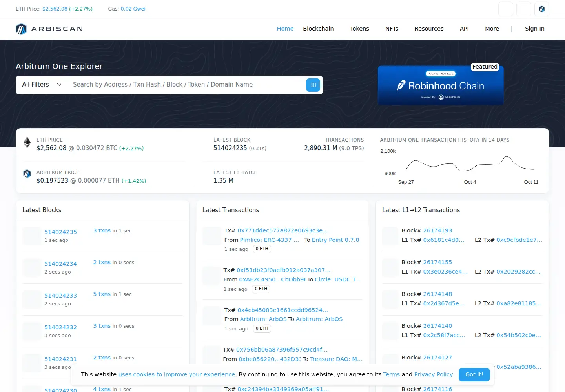The width and height of the screenshot is (565, 392).
Task: Open the Tokens menu
Action: (359, 29)
